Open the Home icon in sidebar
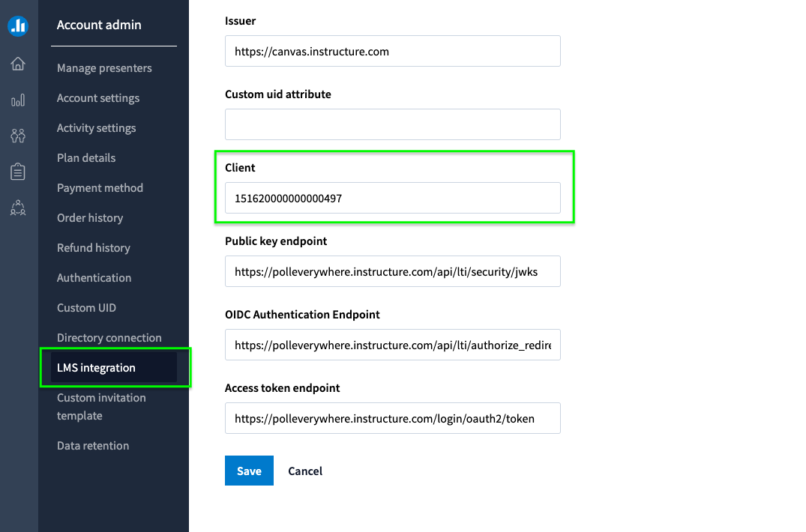 (x=18, y=64)
